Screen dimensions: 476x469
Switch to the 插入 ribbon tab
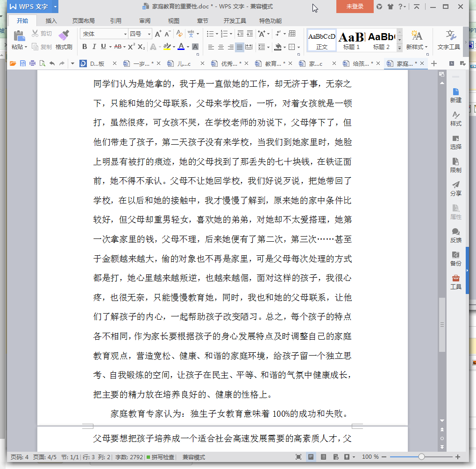[51, 21]
